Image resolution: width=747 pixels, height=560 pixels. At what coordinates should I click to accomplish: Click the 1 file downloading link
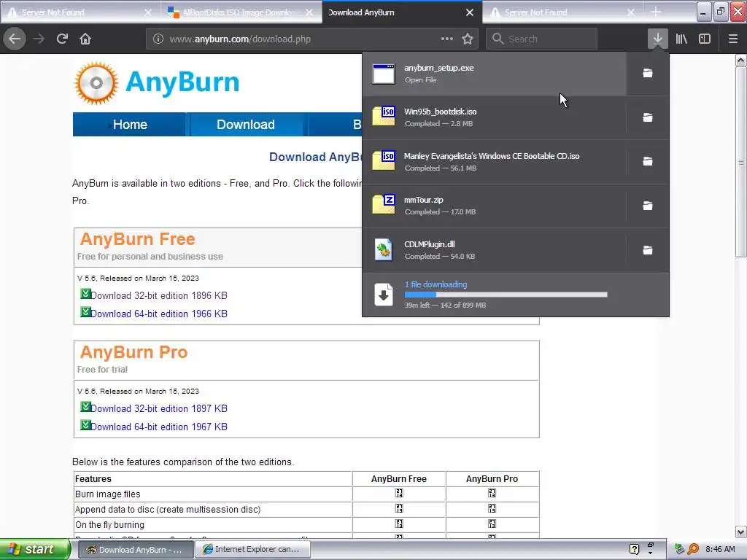436,284
